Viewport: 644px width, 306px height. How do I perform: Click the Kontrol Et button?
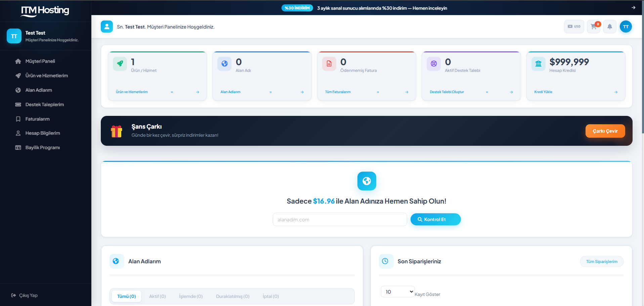[x=435, y=219]
